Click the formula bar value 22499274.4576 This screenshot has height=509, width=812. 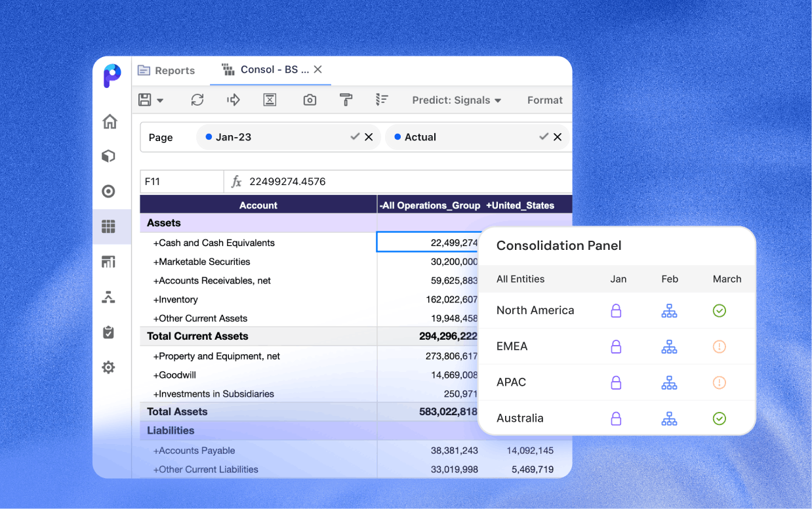coord(287,182)
